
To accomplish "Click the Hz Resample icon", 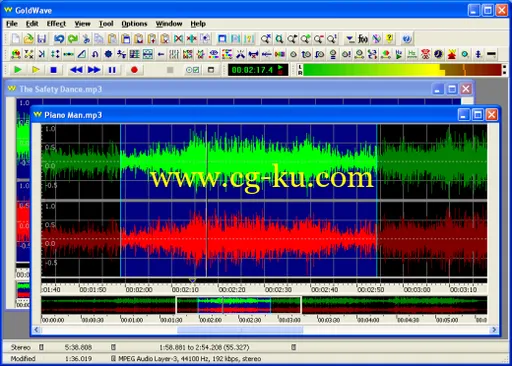I will coord(412,54).
